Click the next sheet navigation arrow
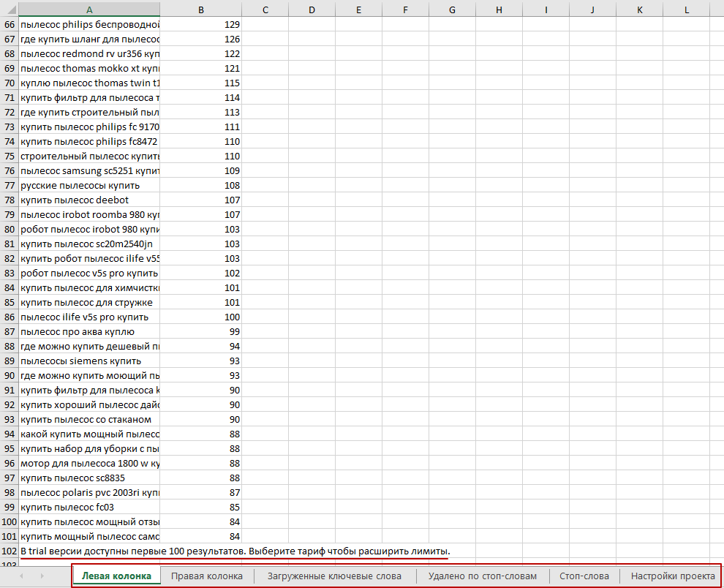 coord(42,576)
